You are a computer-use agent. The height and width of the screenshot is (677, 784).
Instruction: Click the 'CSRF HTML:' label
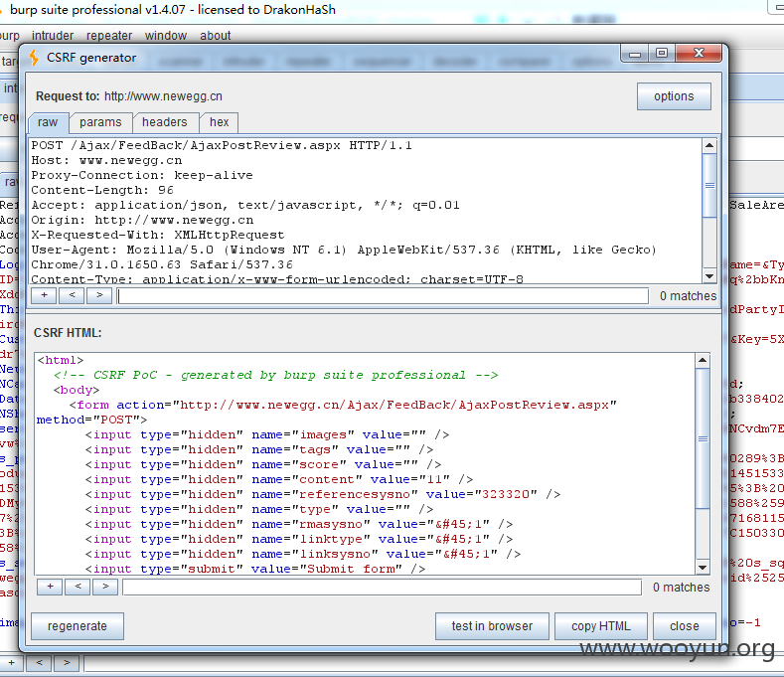coord(68,333)
